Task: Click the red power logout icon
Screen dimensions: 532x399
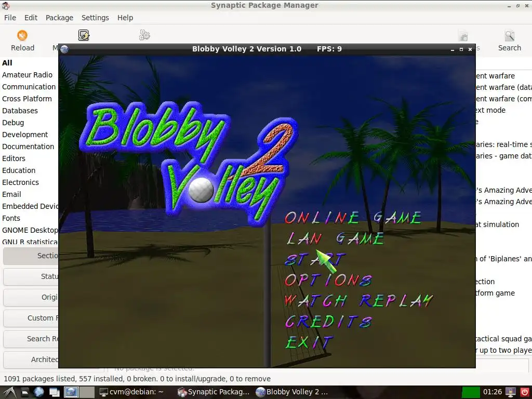Action: click(525, 392)
